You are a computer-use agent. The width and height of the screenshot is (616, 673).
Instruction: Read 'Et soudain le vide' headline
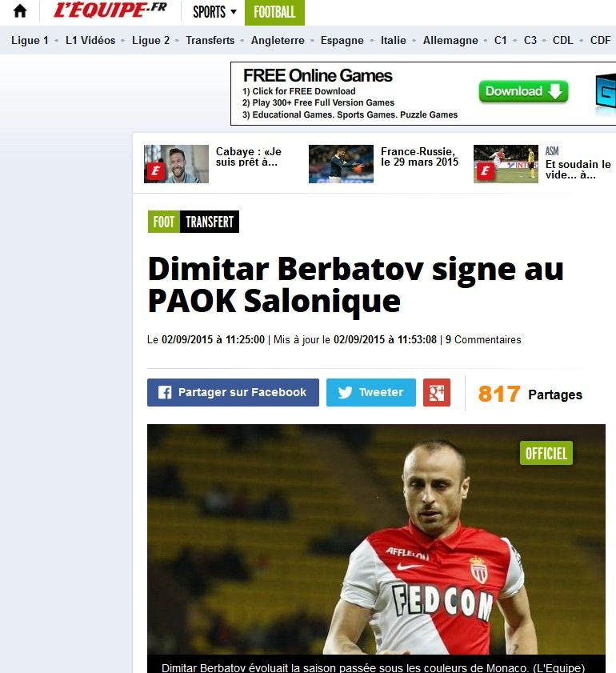pyautogui.click(x=578, y=170)
